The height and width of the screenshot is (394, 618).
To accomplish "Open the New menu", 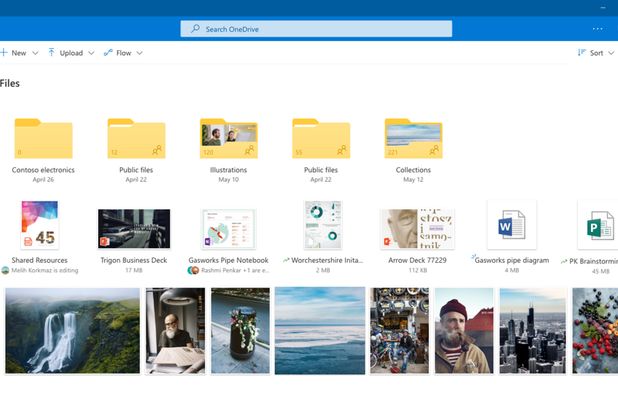I will tap(19, 53).
